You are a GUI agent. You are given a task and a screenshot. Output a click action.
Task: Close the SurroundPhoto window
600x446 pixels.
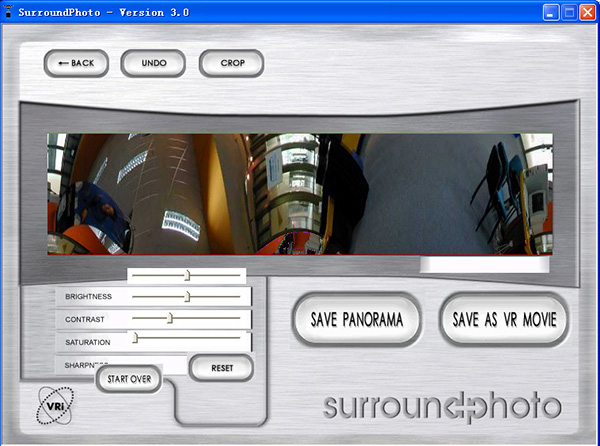pos(587,13)
